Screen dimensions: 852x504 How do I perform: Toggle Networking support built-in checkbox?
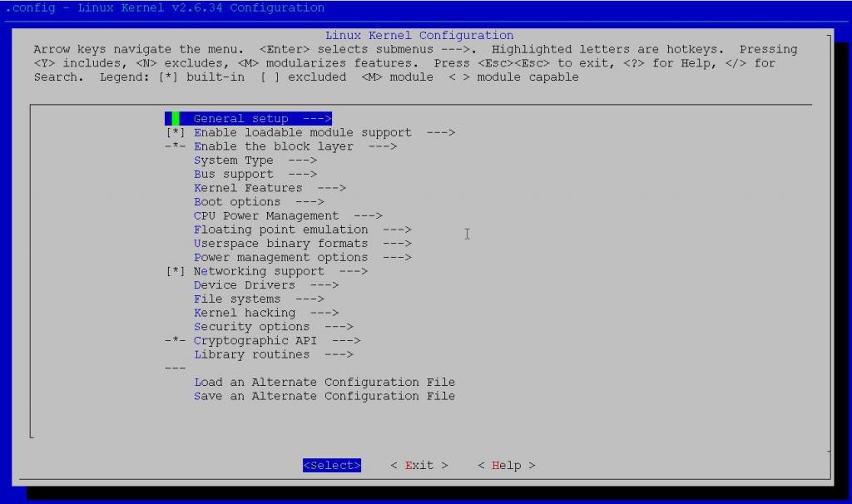click(175, 271)
